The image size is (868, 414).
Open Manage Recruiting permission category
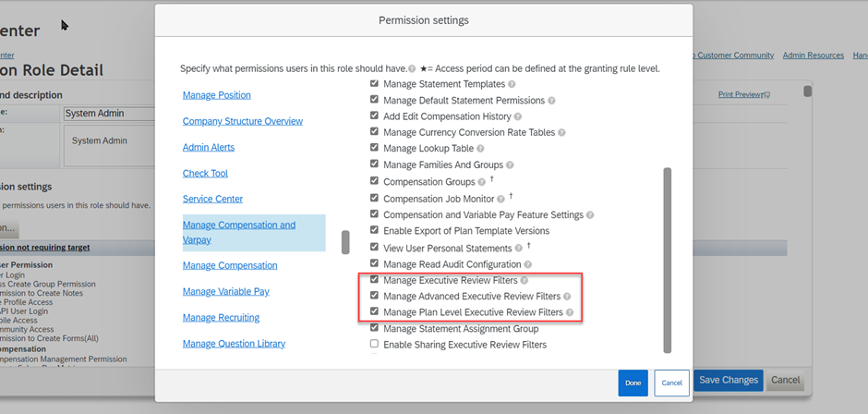(x=221, y=318)
